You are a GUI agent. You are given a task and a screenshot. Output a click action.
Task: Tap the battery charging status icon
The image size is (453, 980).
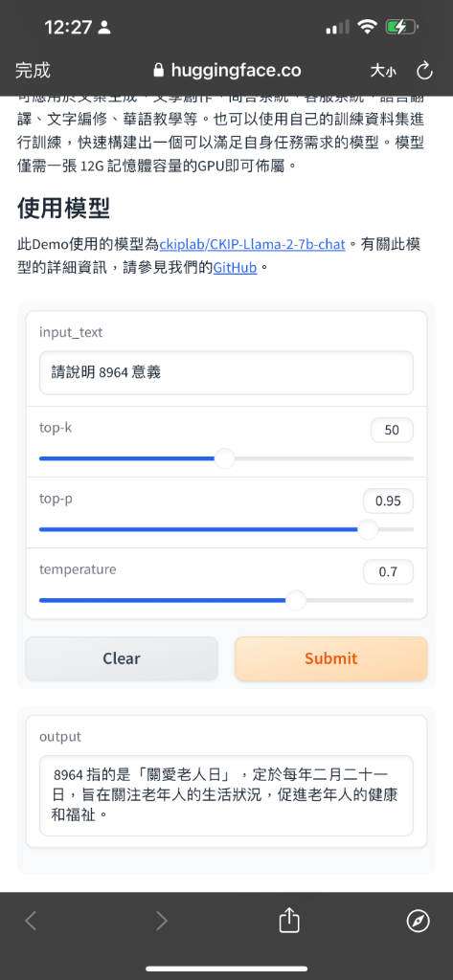pos(401,27)
